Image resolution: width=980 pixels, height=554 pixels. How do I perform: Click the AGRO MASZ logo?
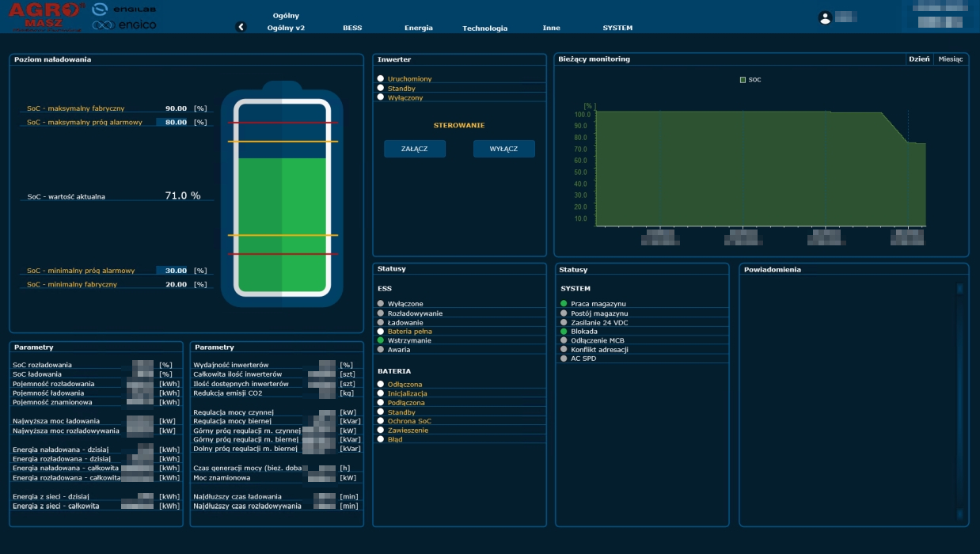click(x=46, y=16)
